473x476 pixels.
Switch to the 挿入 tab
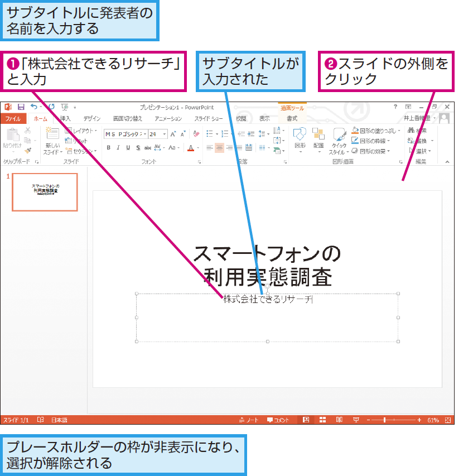pyautogui.click(x=65, y=118)
